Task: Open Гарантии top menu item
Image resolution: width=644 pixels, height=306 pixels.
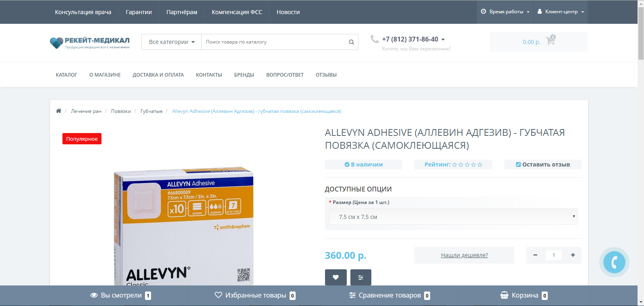Action: (x=139, y=12)
